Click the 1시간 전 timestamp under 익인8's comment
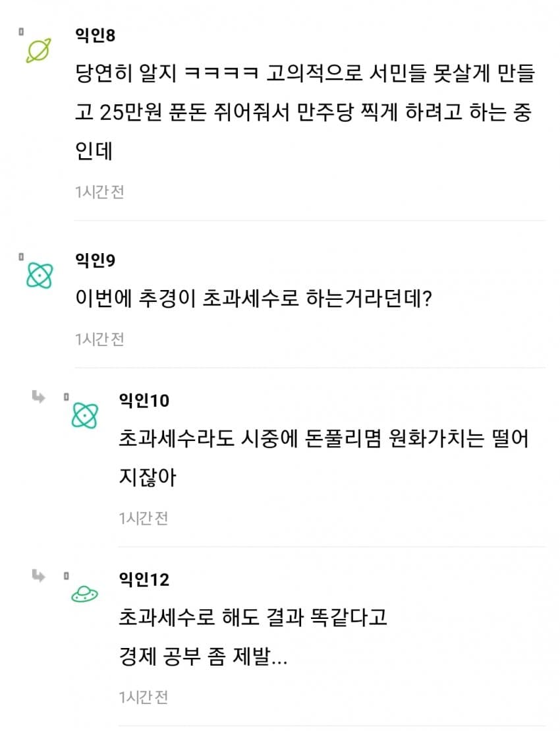Image resolution: width=560 pixels, height=731 pixels. 99,192
